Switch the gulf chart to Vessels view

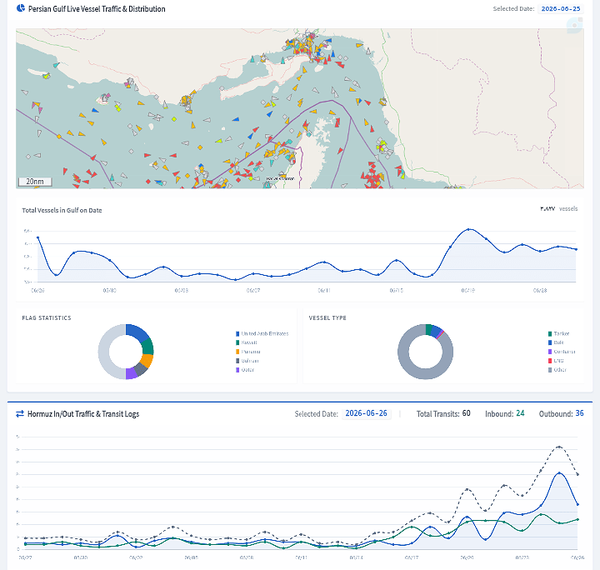coord(568,209)
